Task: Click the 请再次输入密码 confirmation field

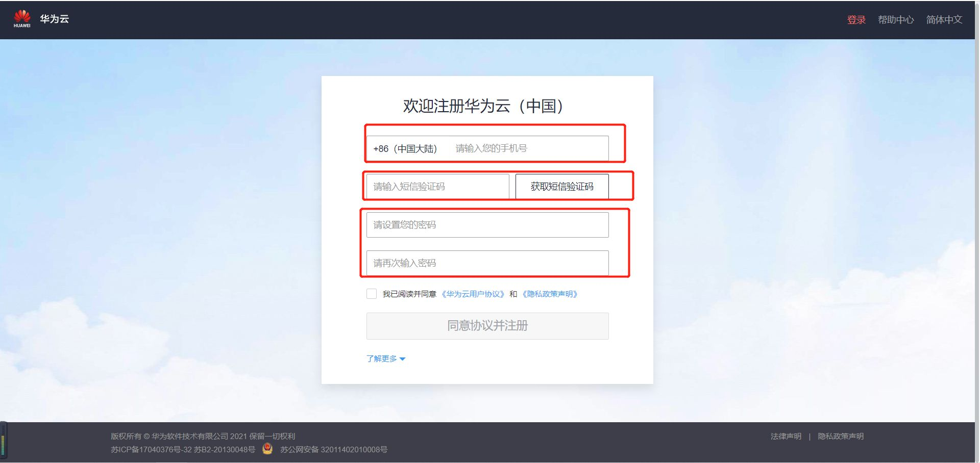Action: pyautogui.click(x=487, y=263)
